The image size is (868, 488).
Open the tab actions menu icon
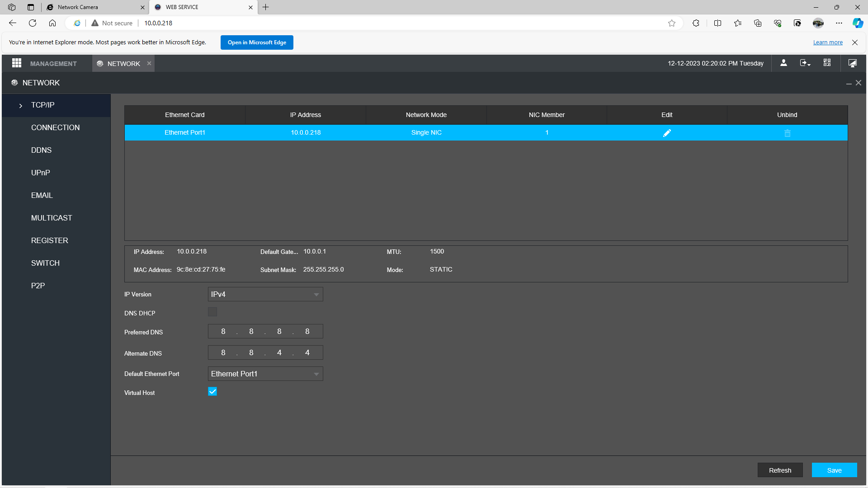pyautogui.click(x=31, y=7)
